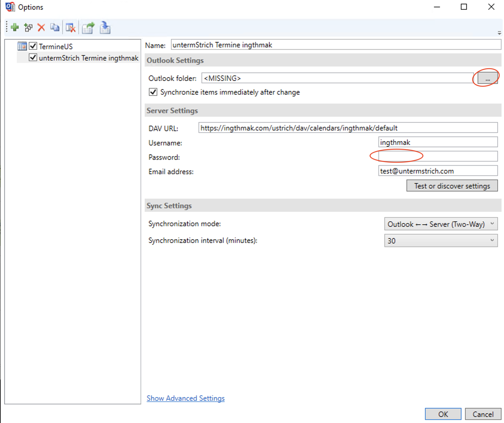
Task: Open the Synchronization mode dropdown
Action: coord(441,224)
